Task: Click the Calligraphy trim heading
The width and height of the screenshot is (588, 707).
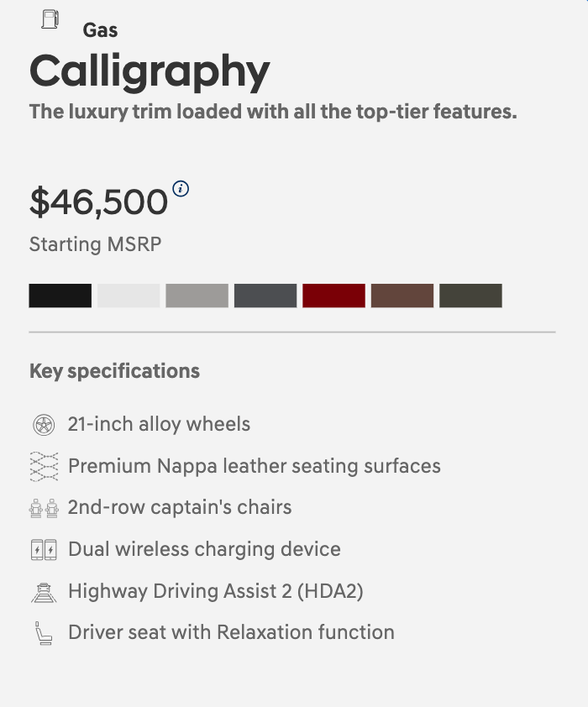Action: click(150, 71)
